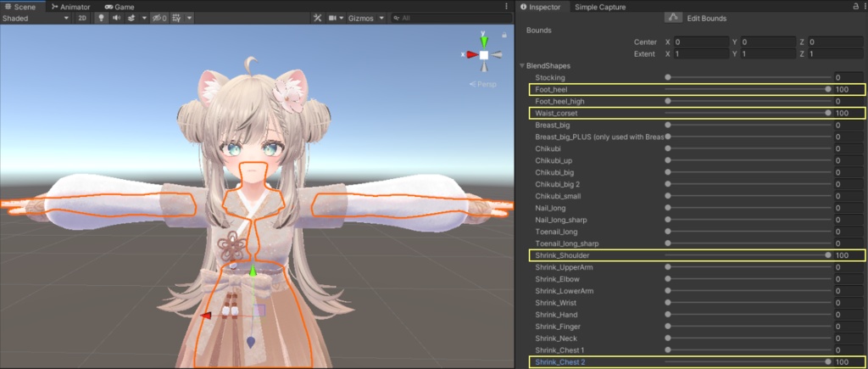Screen dimensions: 868x369
Task: Click the Persp projection label
Action: (482, 84)
